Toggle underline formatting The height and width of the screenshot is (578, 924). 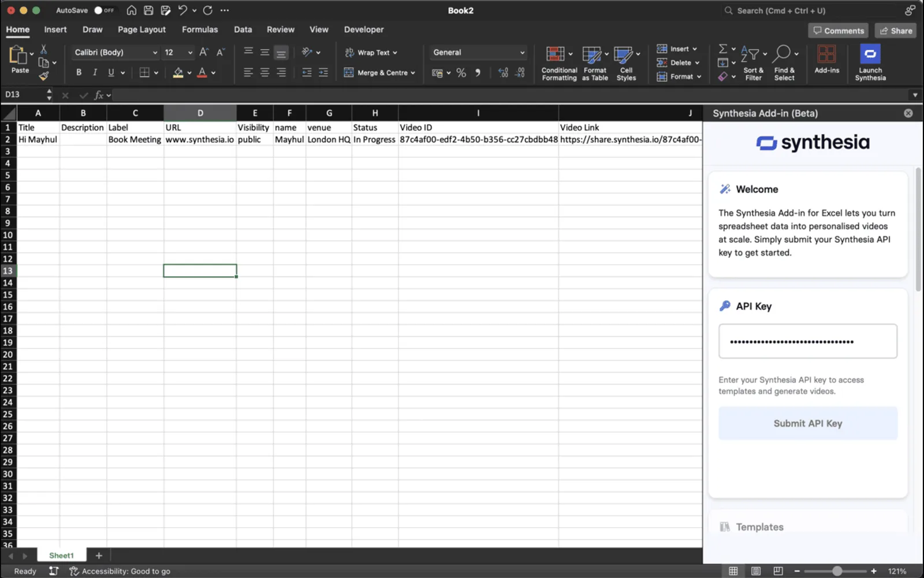pyautogui.click(x=111, y=72)
